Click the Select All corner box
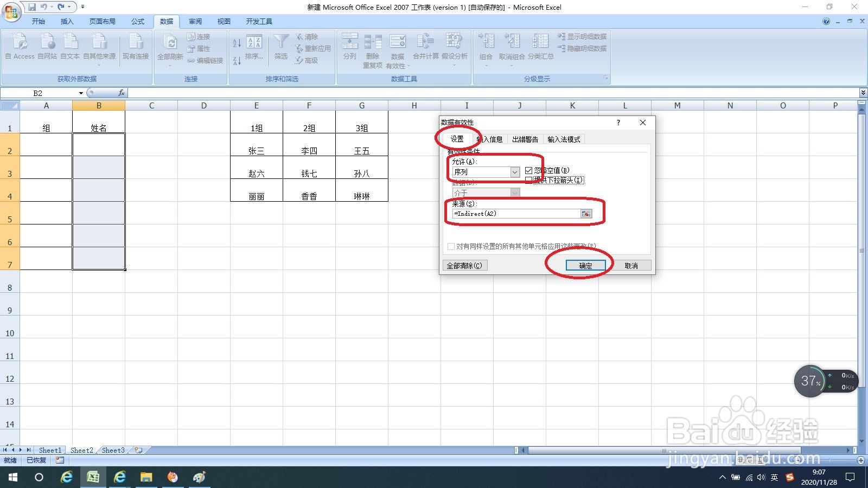The height and width of the screenshot is (488, 868). coord(10,106)
